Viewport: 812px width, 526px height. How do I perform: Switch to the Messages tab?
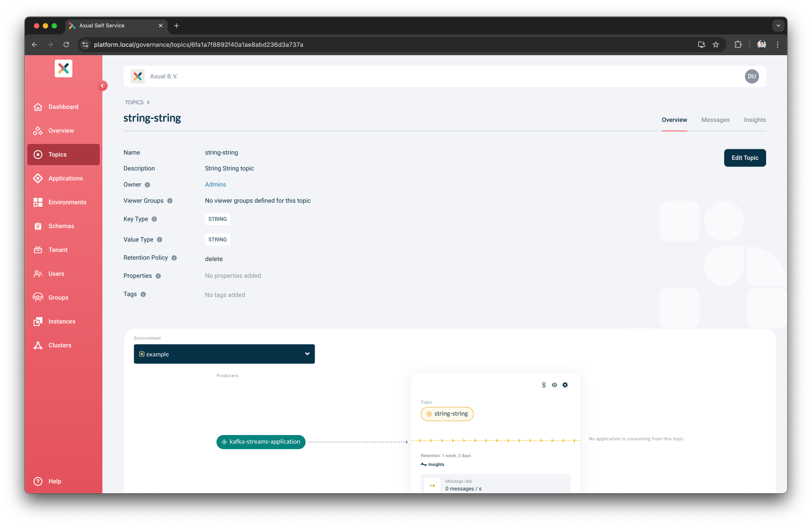click(715, 120)
